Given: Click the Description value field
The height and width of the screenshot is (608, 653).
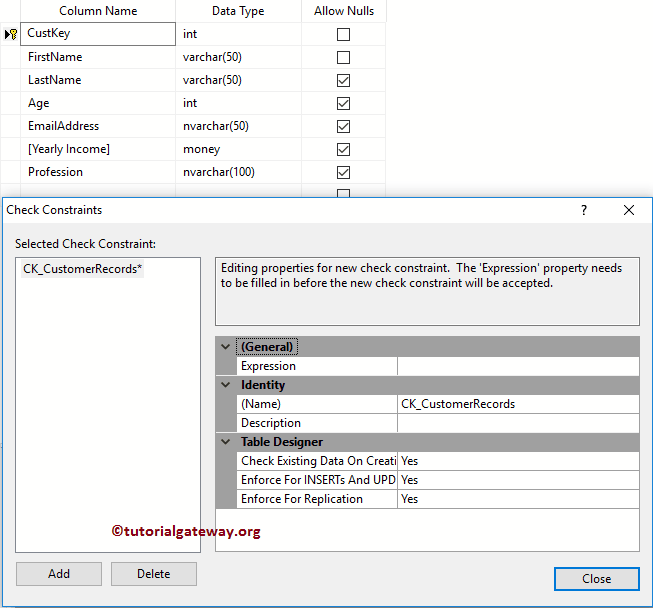Looking at the screenshot, I should click(518, 423).
